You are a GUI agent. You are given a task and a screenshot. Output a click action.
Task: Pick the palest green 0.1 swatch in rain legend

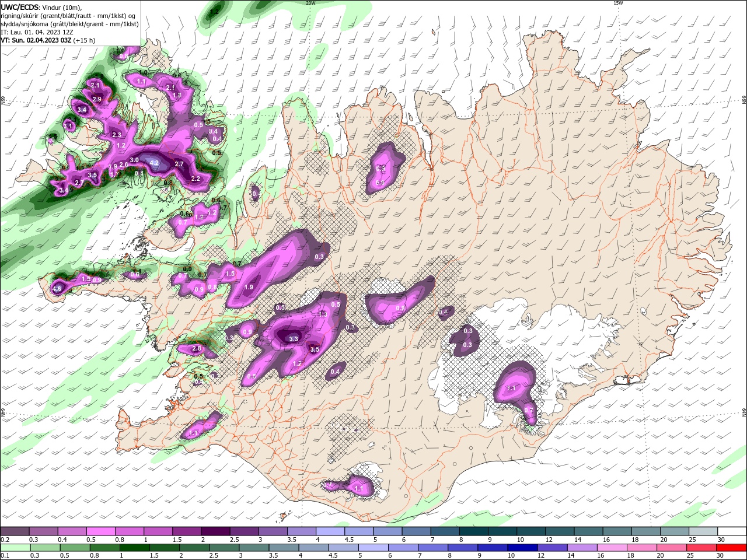click(15, 548)
